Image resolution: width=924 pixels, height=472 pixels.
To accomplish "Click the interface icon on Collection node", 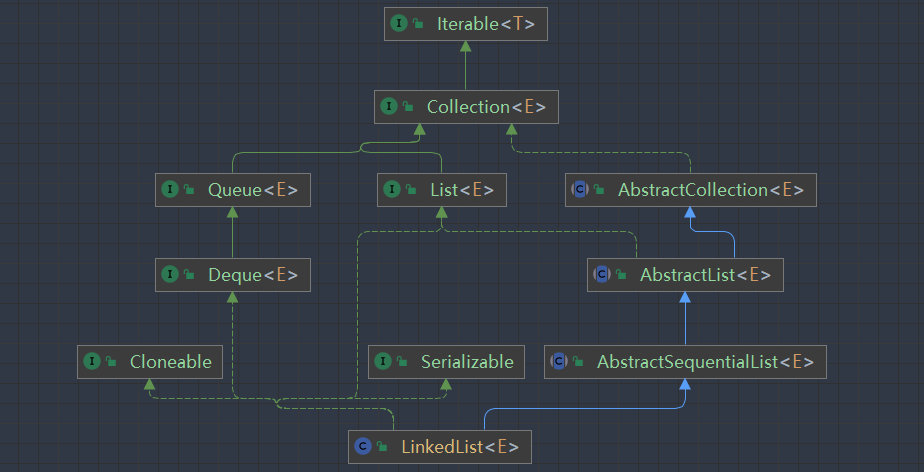I will [389, 107].
